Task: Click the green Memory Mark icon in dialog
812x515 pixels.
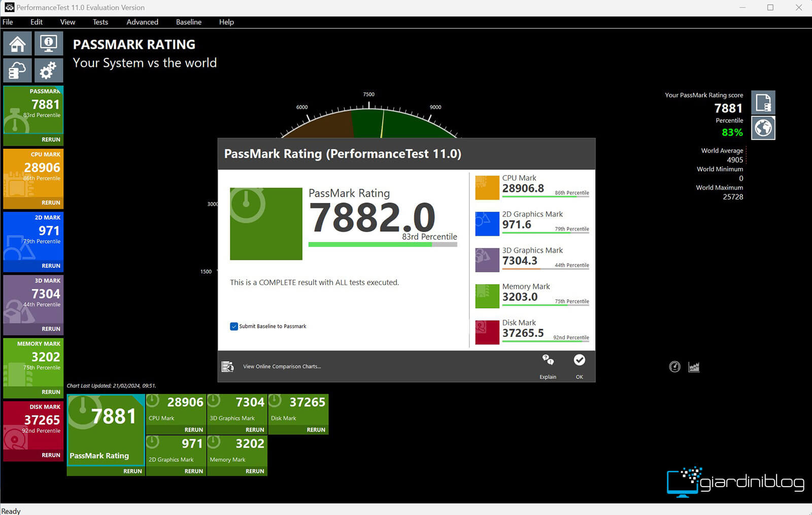Action: coord(487,296)
